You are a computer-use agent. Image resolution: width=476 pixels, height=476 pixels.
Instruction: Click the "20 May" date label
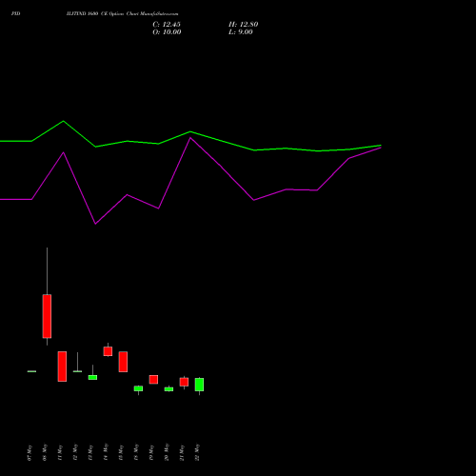167,453
